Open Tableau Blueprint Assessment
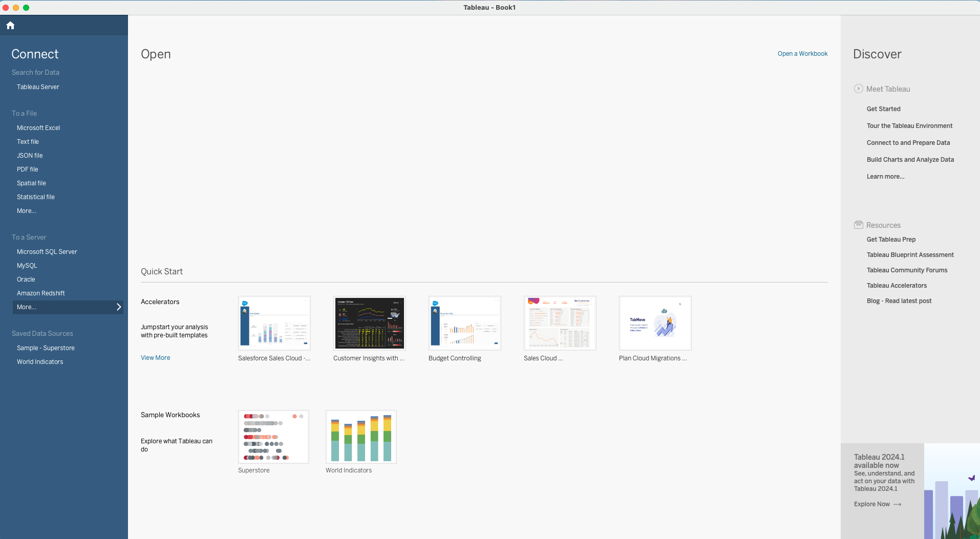 [x=910, y=255]
